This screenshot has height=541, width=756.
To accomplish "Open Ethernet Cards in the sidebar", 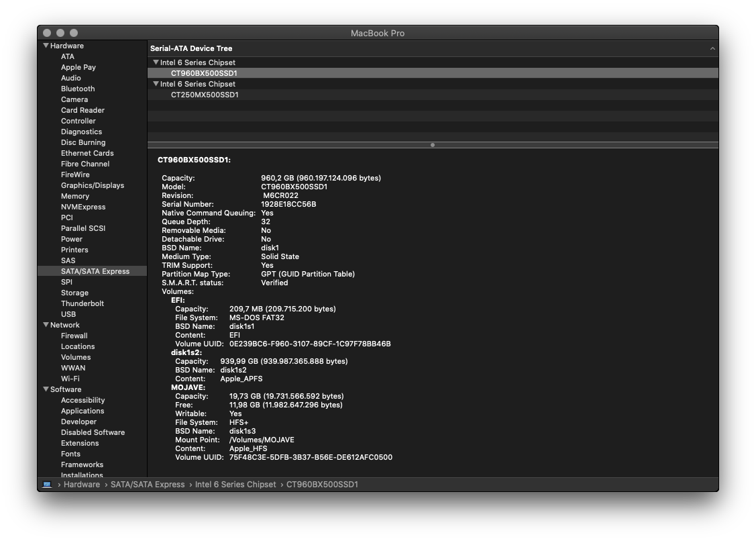I will pos(87,153).
